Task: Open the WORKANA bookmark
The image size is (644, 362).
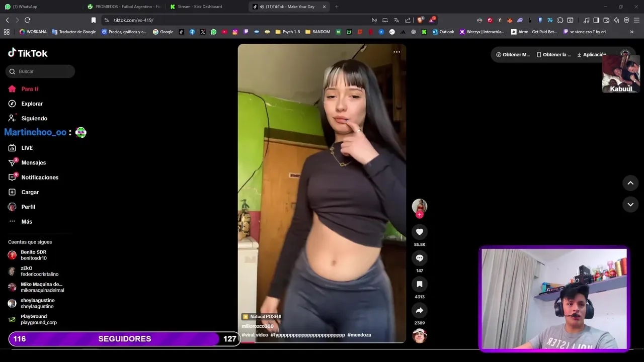Action: click(x=33, y=32)
